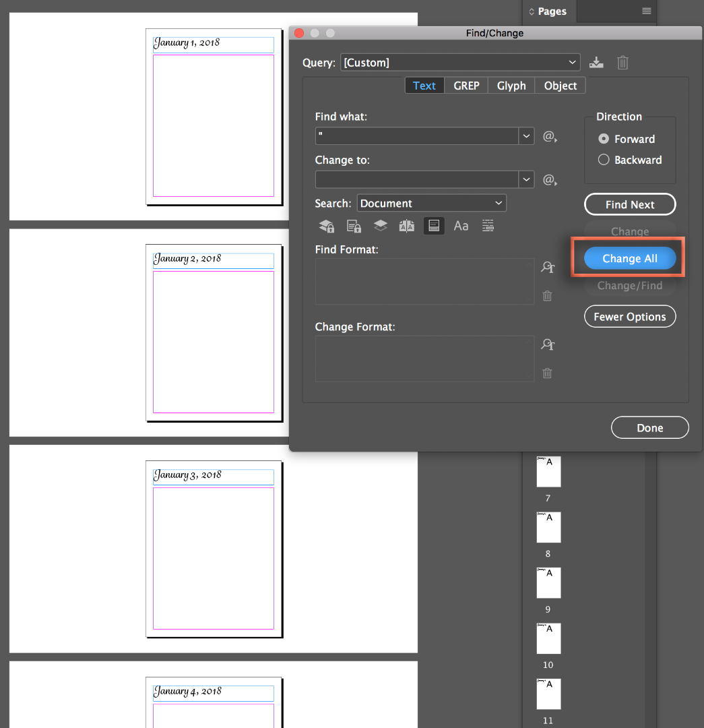This screenshot has height=728, width=704.
Task: Click the Delete Query trash icon
Action: tap(622, 63)
